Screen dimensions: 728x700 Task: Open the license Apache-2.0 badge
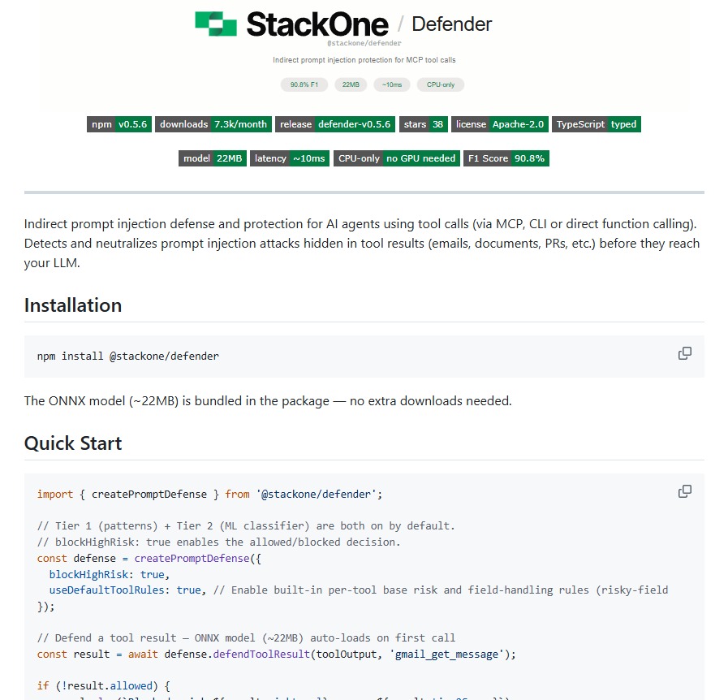click(500, 124)
